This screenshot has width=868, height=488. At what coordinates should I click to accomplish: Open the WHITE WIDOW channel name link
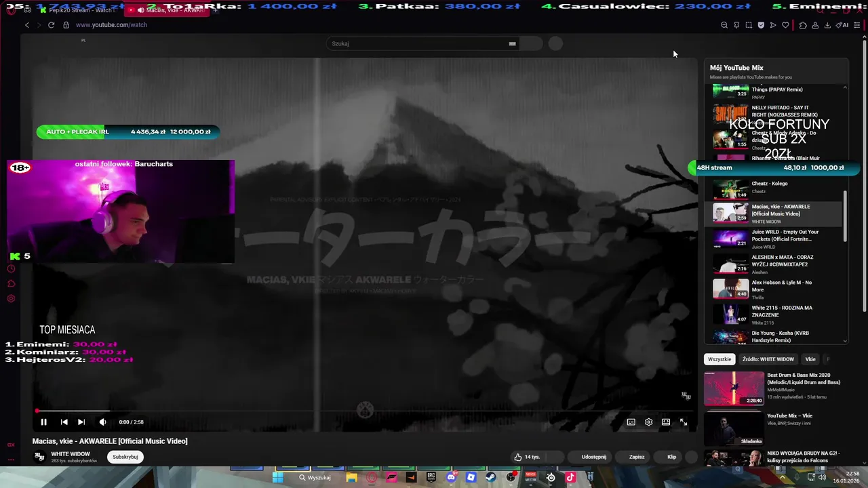(x=71, y=454)
